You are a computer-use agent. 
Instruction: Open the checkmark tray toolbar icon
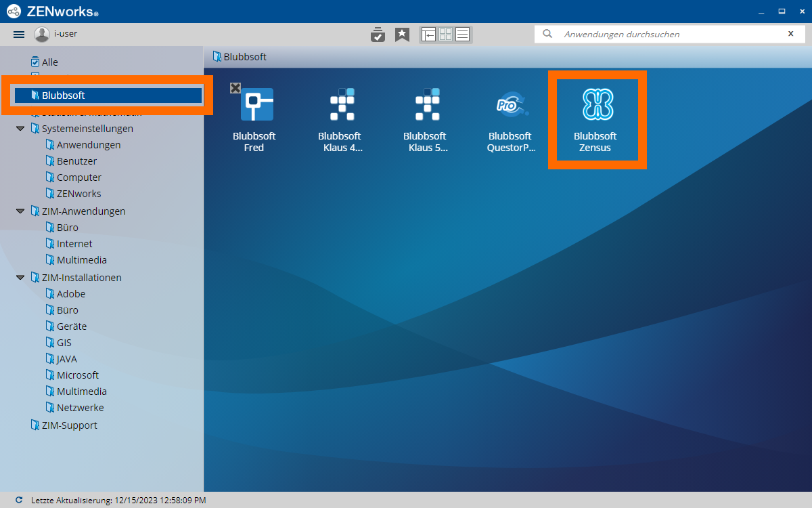[378, 35]
